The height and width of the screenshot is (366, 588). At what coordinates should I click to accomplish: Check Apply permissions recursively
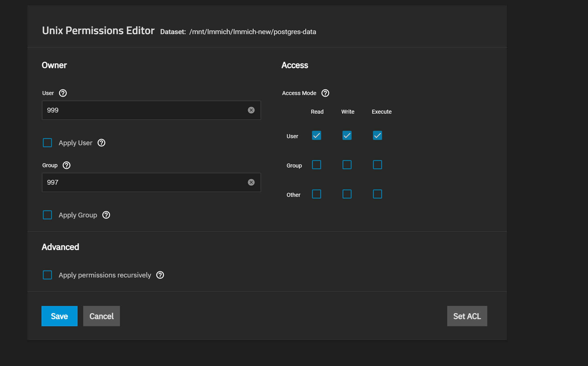[47, 275]
